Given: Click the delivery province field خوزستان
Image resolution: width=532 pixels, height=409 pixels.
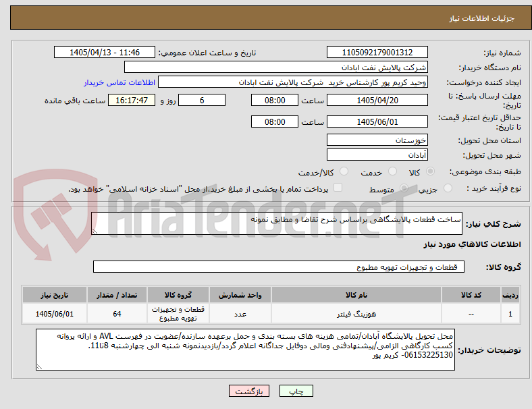Looking at the screenshot, I should [x=377, y=140].
